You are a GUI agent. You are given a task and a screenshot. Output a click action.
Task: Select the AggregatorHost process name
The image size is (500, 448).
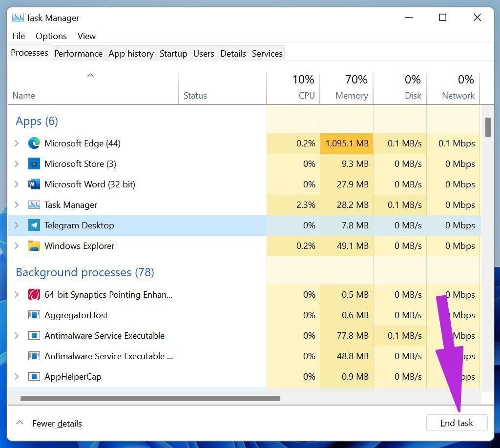[76, 315]
